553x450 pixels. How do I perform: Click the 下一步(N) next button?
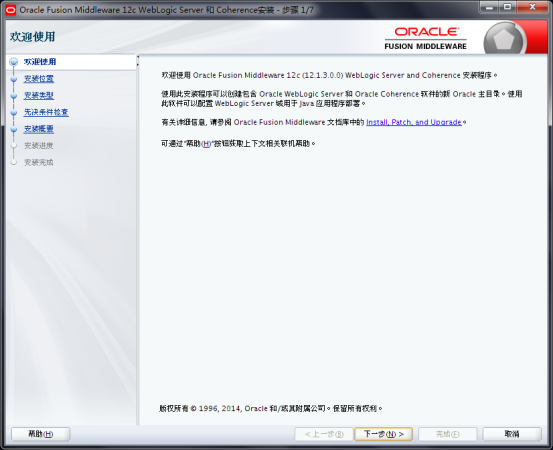[x=383, y=434]
